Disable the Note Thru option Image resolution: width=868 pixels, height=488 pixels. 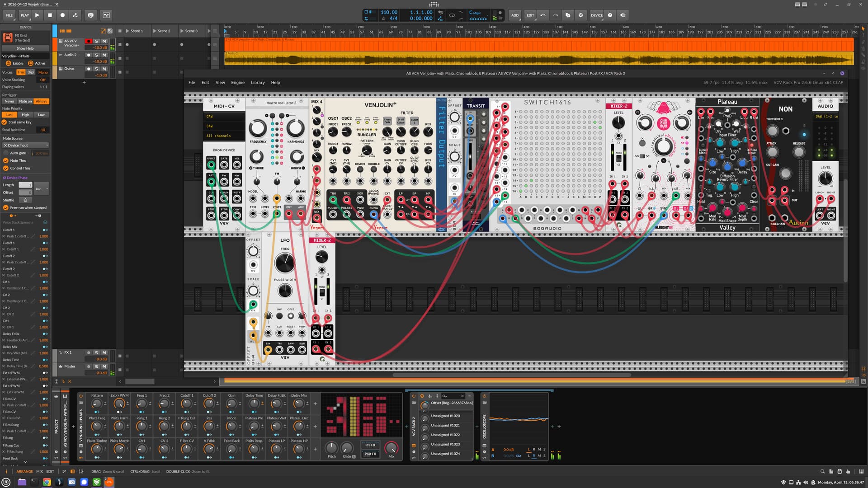pyautogui.click(x=6, y=160)
